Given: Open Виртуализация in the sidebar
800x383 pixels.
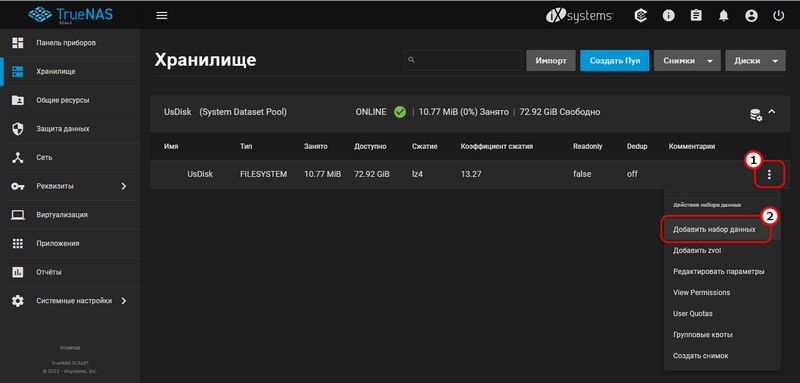Looking at the screenshot, I should pos(62,215).
